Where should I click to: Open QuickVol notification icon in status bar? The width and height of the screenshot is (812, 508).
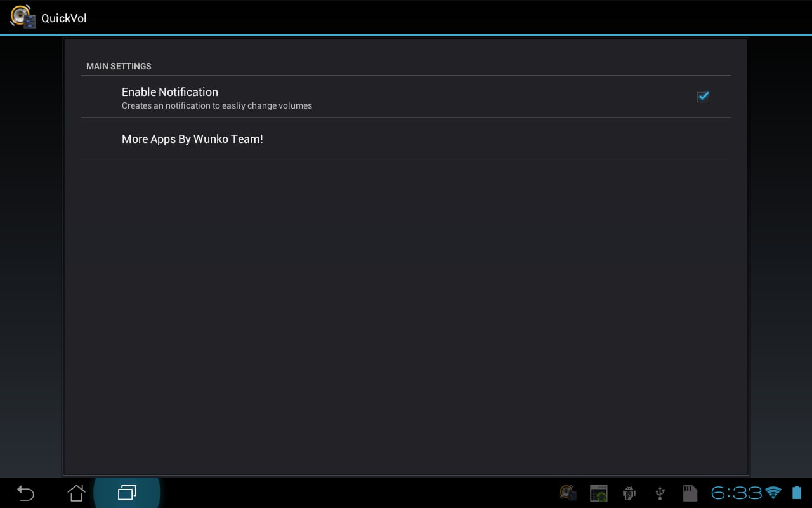click(x=568, y=493)
